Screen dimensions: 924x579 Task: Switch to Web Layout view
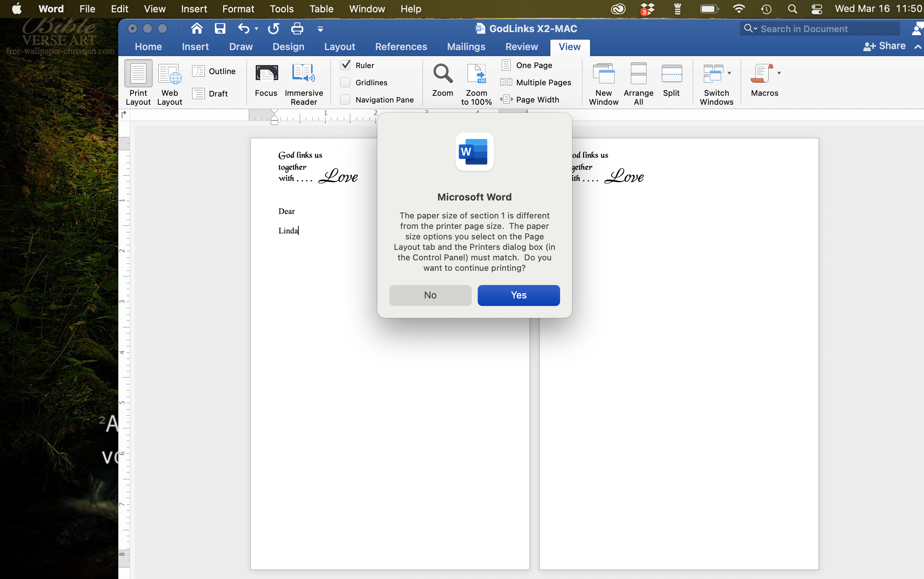[x=170, y=82]
